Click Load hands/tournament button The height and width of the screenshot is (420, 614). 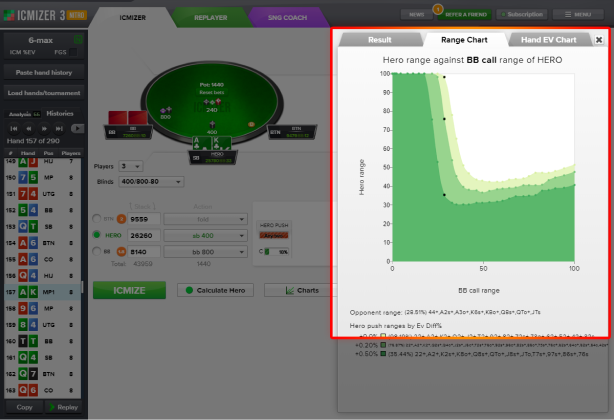click(x=44, y=93)
